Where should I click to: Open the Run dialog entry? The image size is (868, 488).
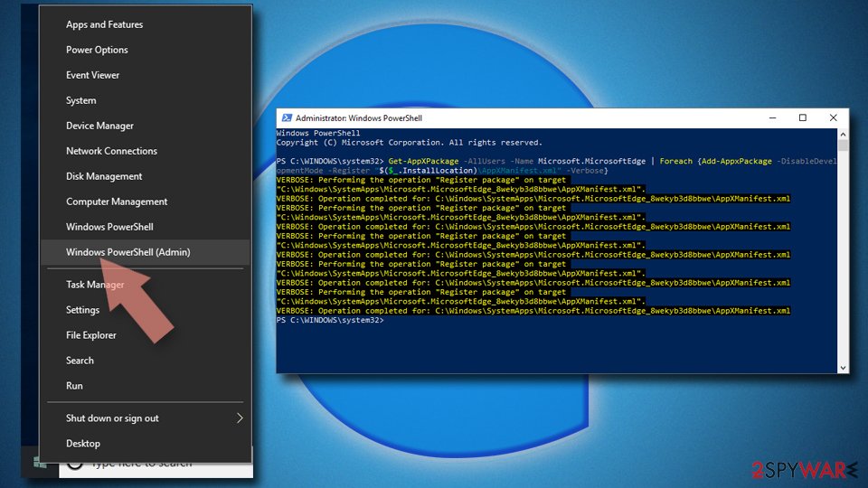click(x=74, y=386)
